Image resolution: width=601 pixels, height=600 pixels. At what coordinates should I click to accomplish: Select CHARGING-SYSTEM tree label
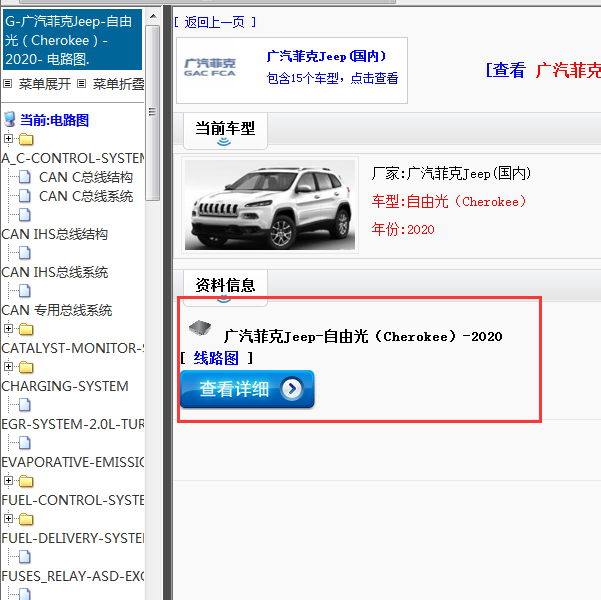click(65, 386)
